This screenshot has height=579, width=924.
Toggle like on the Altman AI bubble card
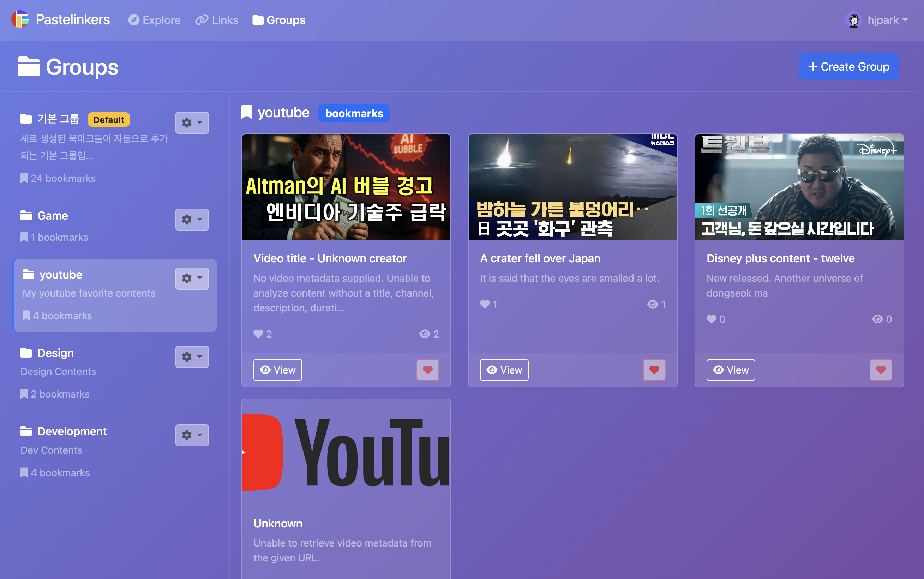coord(427,370)
